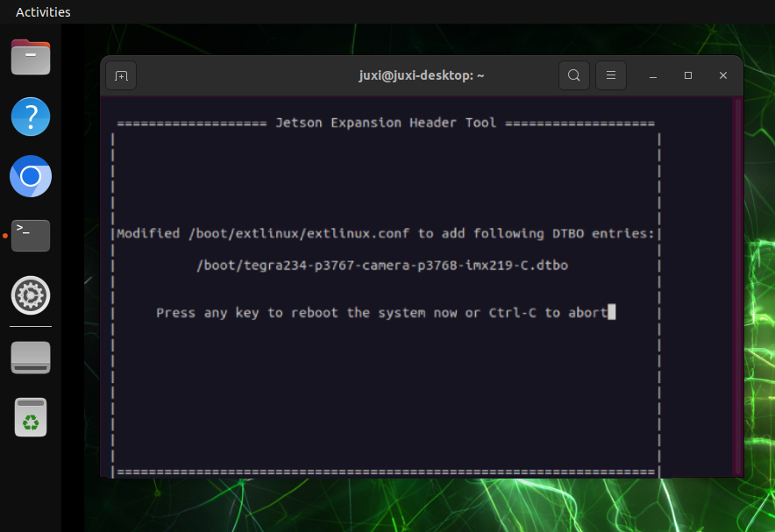Screen dimensions: 775x532
Task: Click the juxi@juxi-desktop title text
Action: point(422,75)
